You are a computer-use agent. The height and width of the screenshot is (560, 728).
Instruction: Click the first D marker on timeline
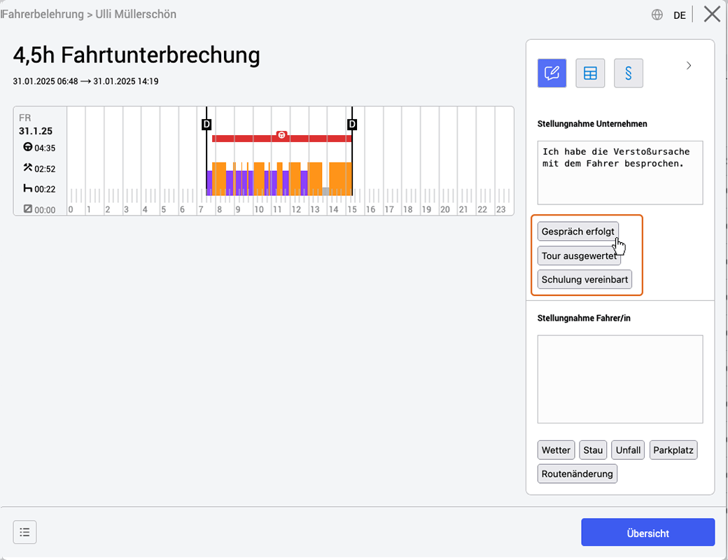(x=206, y=124)
